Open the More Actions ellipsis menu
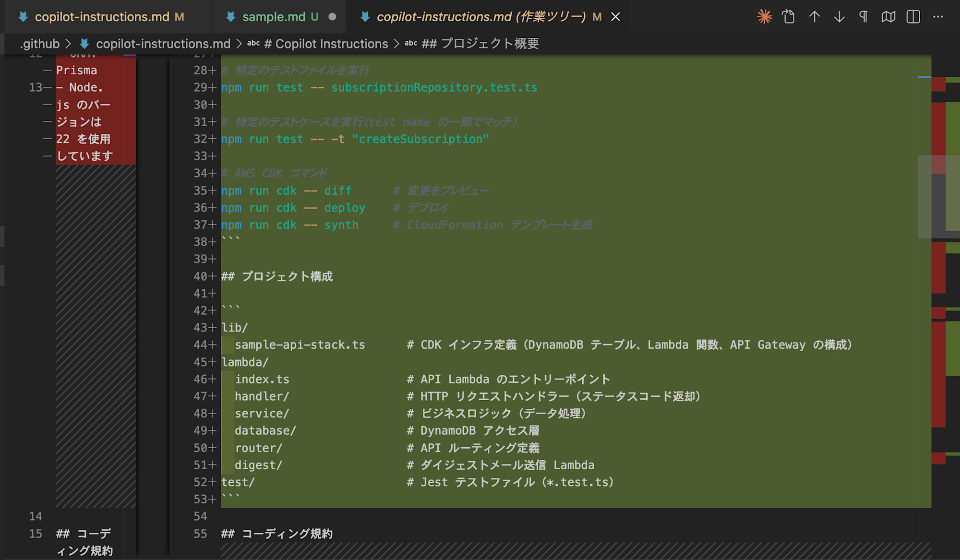The width and height of the screenshot is (960, 560). (x=938, y=17)
